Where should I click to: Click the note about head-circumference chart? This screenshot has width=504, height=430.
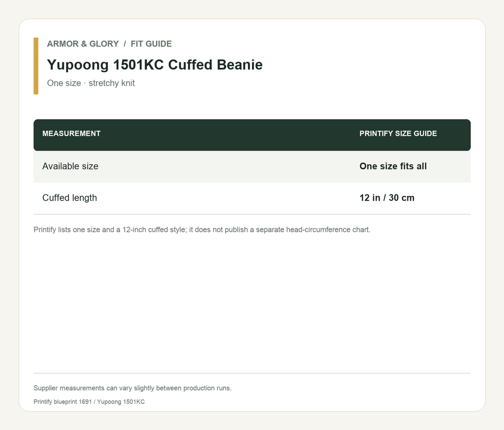pos(202,230)
